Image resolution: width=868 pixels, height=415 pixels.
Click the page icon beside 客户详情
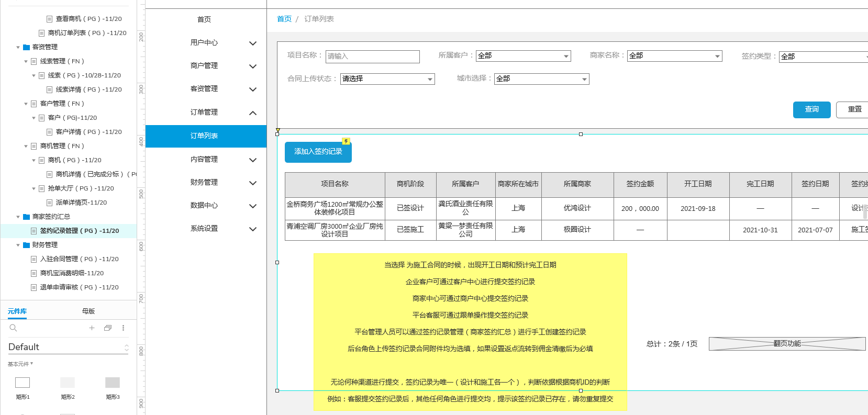tap(49, 132)
